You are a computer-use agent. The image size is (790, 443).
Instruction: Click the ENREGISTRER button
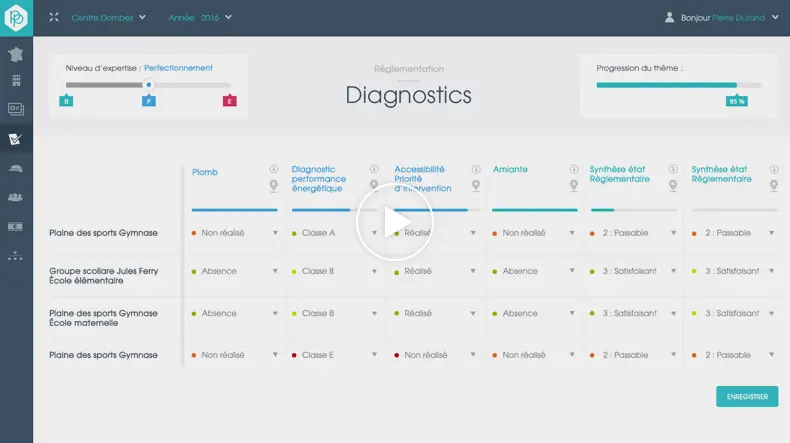click(x=747, y=397)
